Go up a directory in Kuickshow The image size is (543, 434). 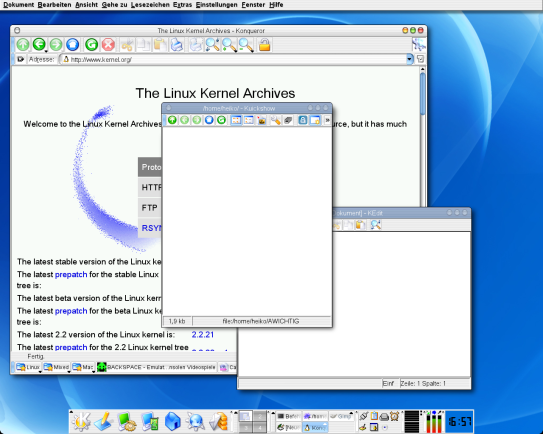click(172, 120)
